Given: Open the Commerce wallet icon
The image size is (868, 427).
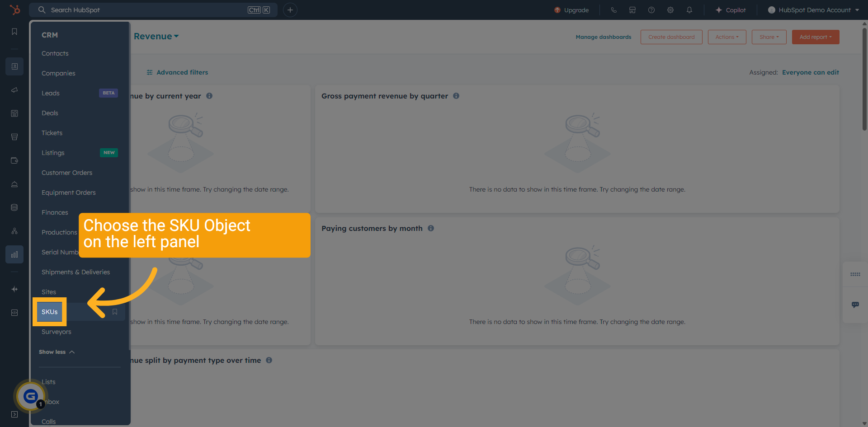Looking at the screenshot, I should [x=14, y=160].
